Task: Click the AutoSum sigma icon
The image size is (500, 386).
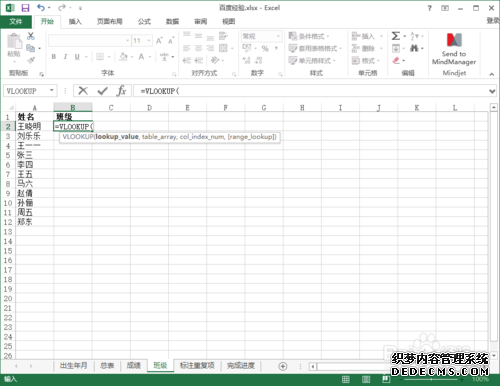Action: pyautogui.click(x=396, y=36)
